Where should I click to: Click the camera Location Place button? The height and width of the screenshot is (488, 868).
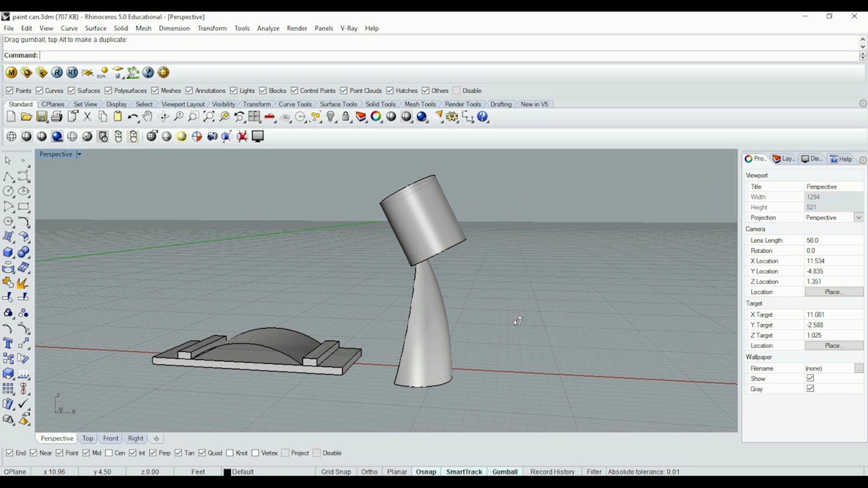[x=834, y=292]
